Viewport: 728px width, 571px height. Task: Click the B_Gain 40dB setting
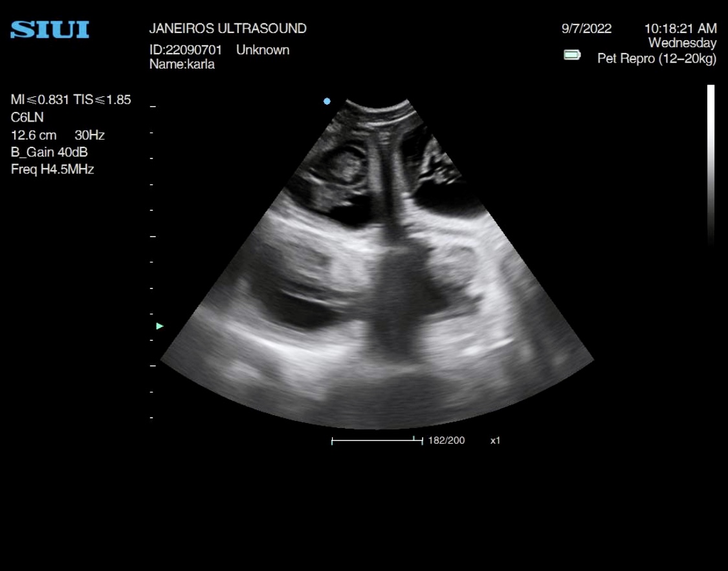pos(49,153)
